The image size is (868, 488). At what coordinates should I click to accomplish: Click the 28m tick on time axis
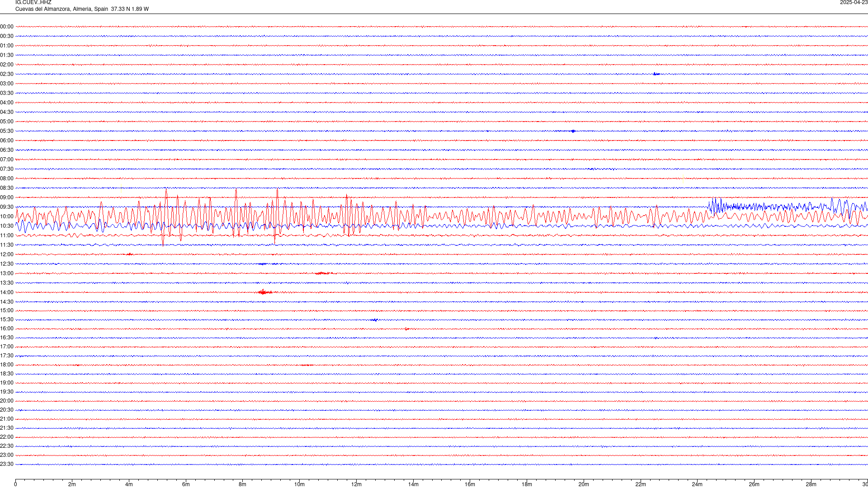pyautogui.click(x=811, y=484)
